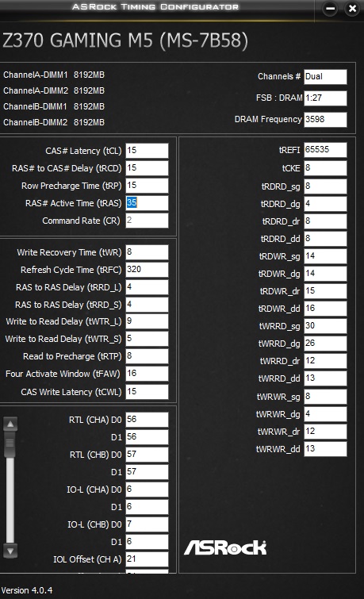Select the IOL Offset (CH A) field
Image resolution: width=364 pixels, height=599 pixels.
tap(147, 559)
